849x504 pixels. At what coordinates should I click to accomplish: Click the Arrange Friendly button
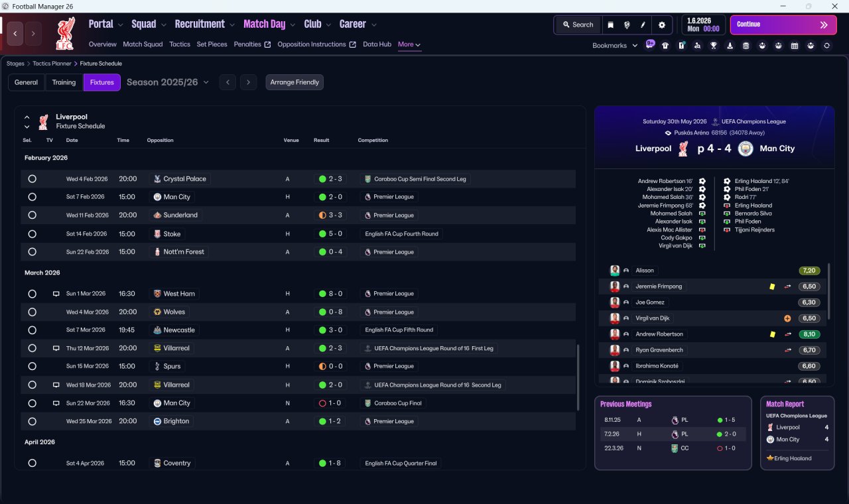coord(294,82)
